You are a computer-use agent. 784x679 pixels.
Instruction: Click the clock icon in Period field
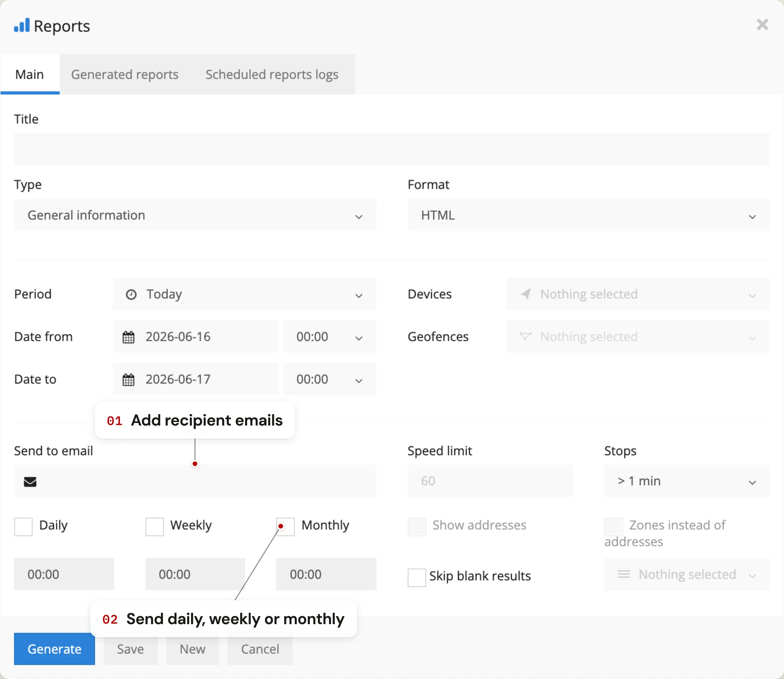tap(131, 295)
